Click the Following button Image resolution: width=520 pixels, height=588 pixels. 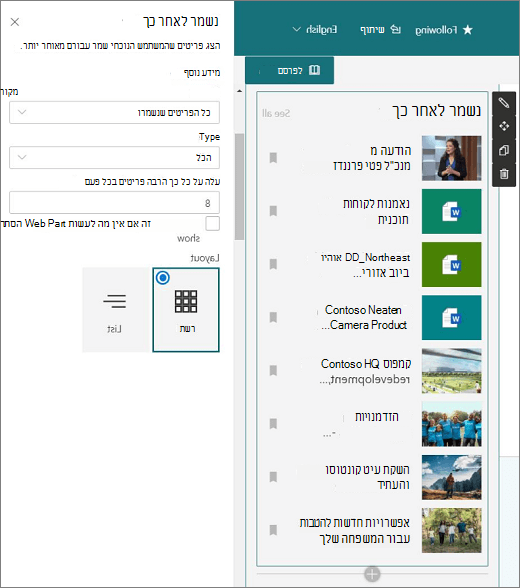pos(444,30)
